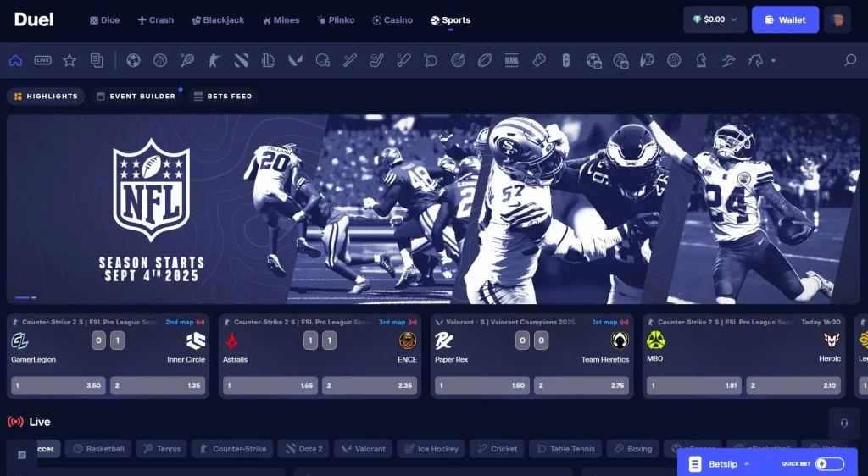Select the chess knight icon
The image size is (868, 476).
[x=701, y=60]
